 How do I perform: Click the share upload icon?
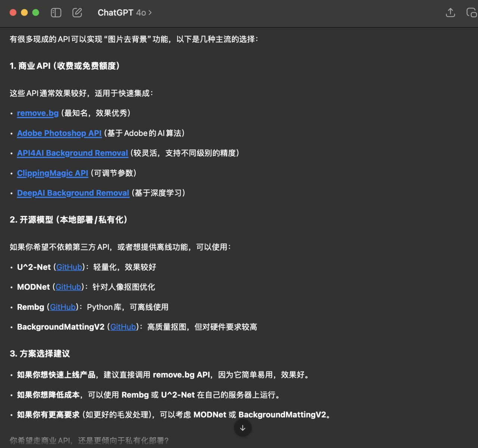[x=450, y=13]
